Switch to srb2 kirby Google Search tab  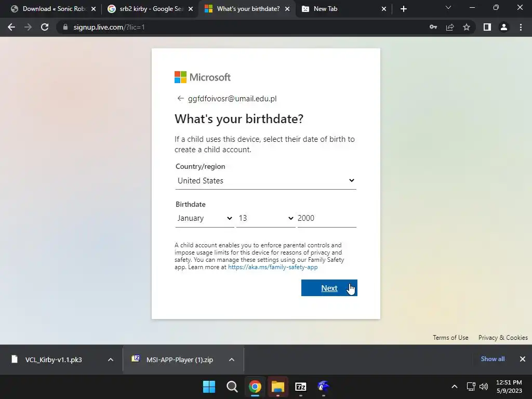tap(150, 9)
